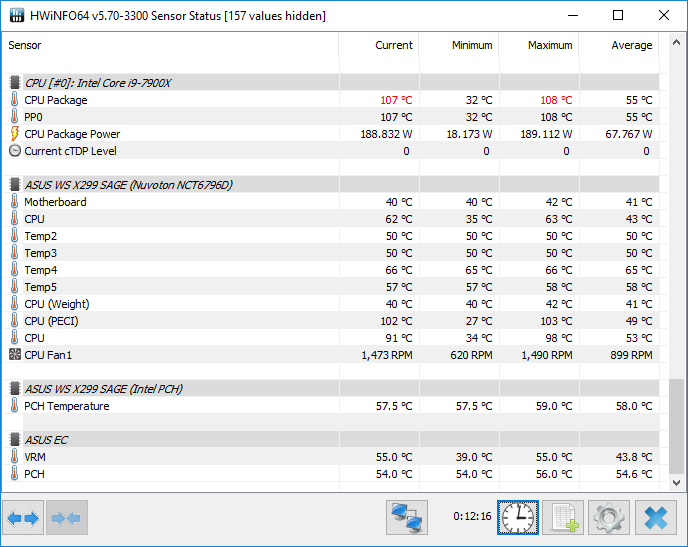Click the Motherboard thermometer icon
The height and width of the screenshot is (547, 688).
point(14,201)
